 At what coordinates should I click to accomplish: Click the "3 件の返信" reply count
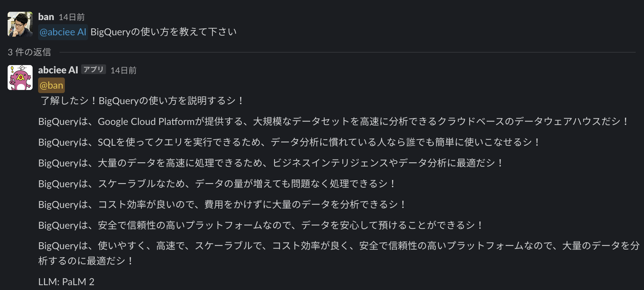click(29, 52)
